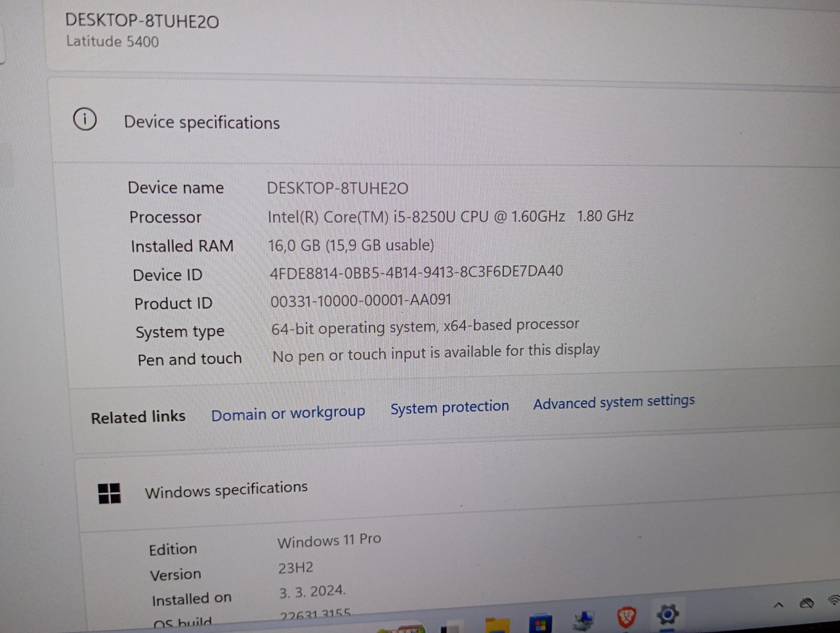Click the Latitude 5400 model name at top

[112, 41]
